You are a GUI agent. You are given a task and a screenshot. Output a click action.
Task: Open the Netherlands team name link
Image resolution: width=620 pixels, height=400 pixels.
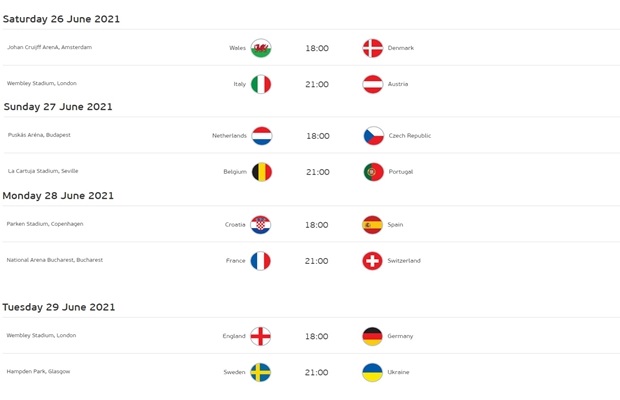229,136
